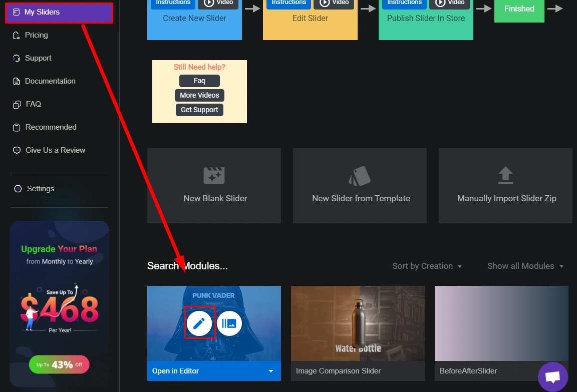
Task: Open the Recommended section
Action: coord(51,127)
